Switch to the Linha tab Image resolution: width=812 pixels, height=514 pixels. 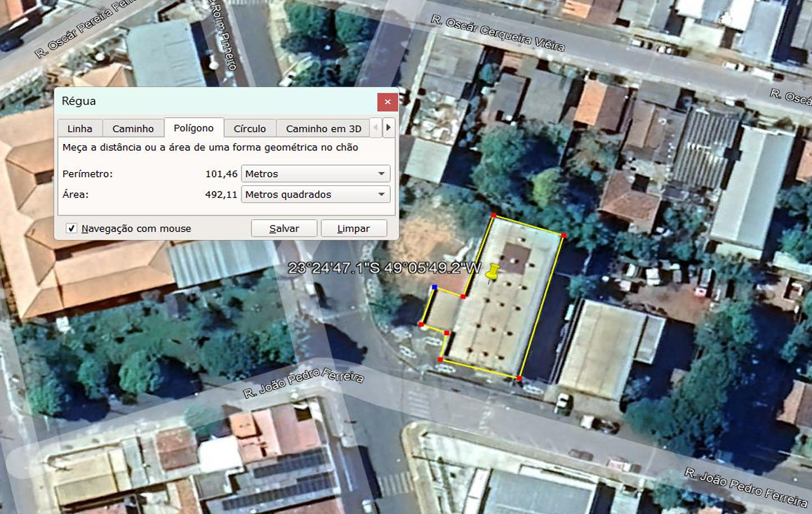[x=80, y=128]
